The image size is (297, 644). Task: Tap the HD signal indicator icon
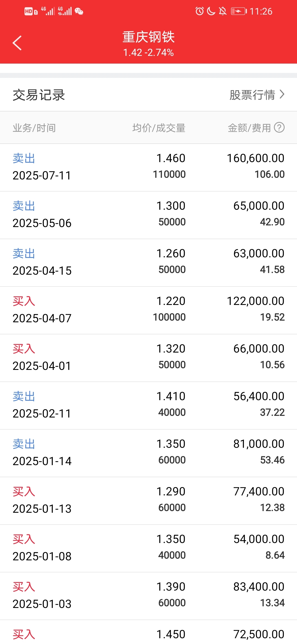(x=31, y=11)
